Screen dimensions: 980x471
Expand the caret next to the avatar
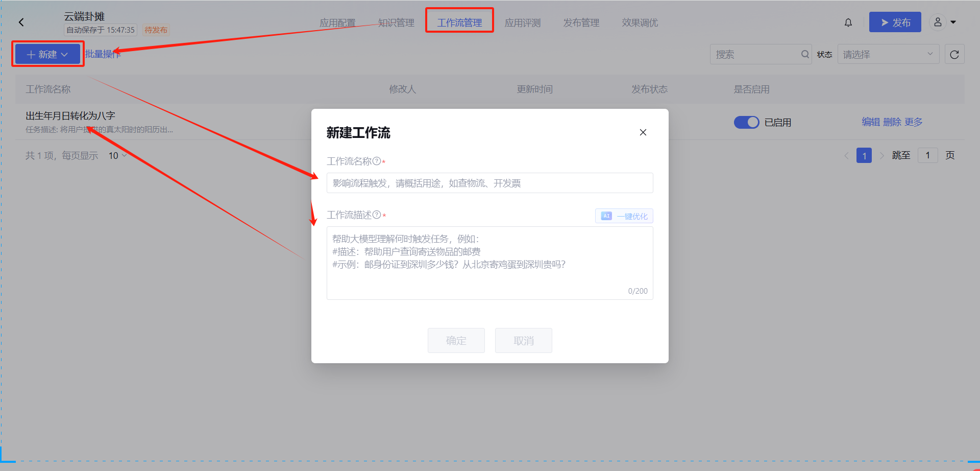pos(953,22)
